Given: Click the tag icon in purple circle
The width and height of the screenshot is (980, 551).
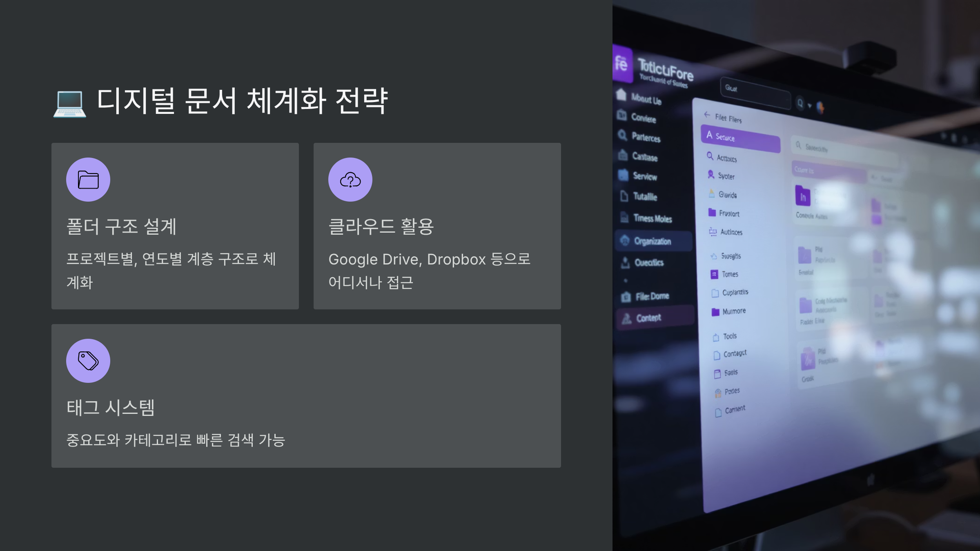Looking at the screenshot, I should pyautogui.click(x=88, y=361).
